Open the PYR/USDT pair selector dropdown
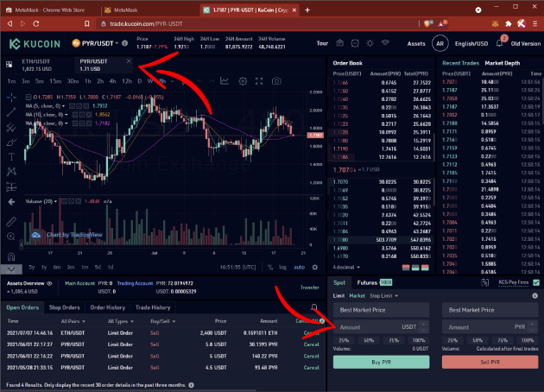 95,43
